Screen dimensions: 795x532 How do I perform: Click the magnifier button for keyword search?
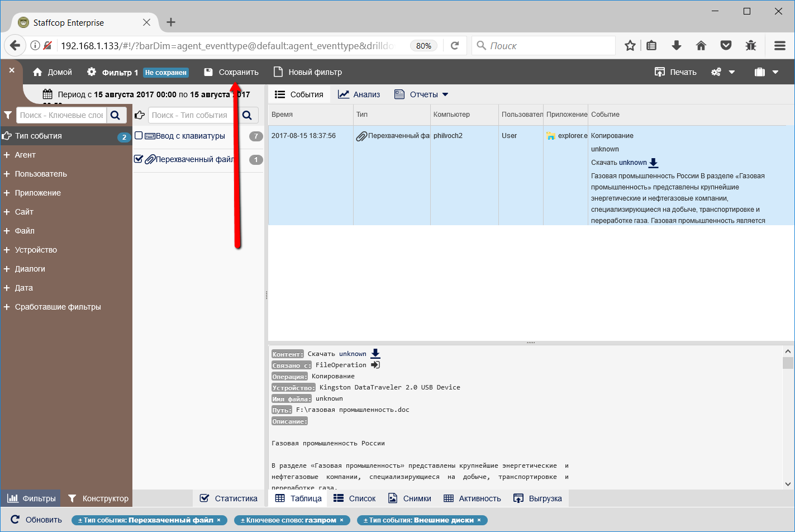click(116, 115)
